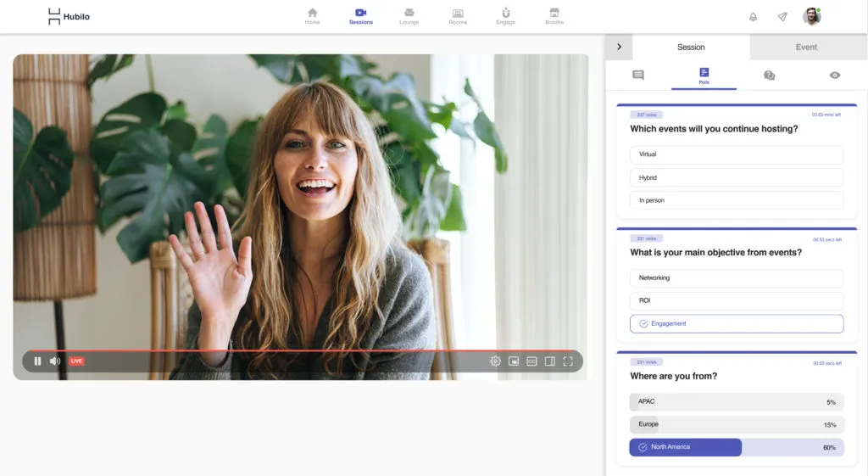Open user profile avatar

point(812,16)
